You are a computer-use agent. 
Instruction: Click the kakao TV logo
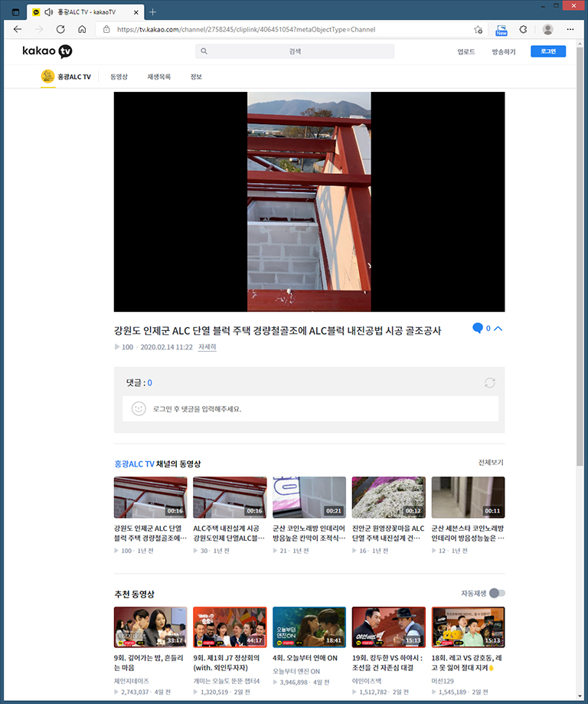47,51
